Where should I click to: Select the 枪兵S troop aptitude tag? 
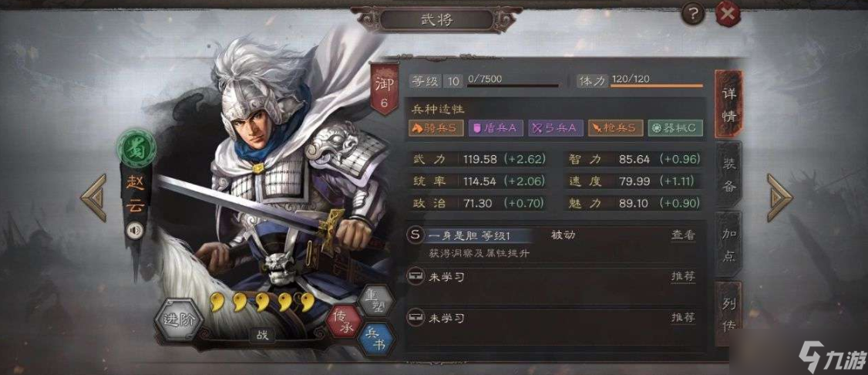[x=616, y=129]
